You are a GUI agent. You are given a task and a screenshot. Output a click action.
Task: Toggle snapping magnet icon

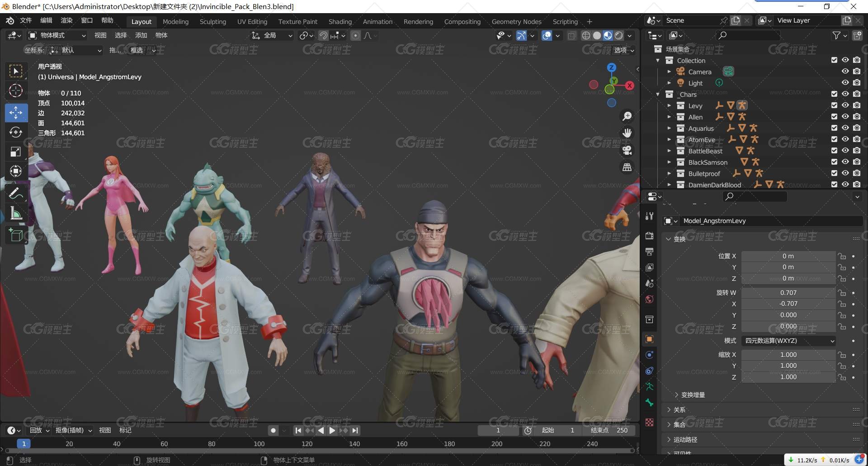(323, 35)
